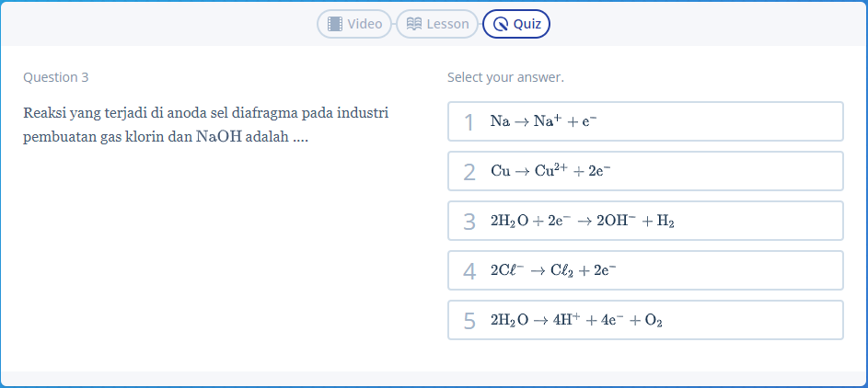Select answer 5 producing O₂
Viewport: 868px width, 388px height.
645,321
